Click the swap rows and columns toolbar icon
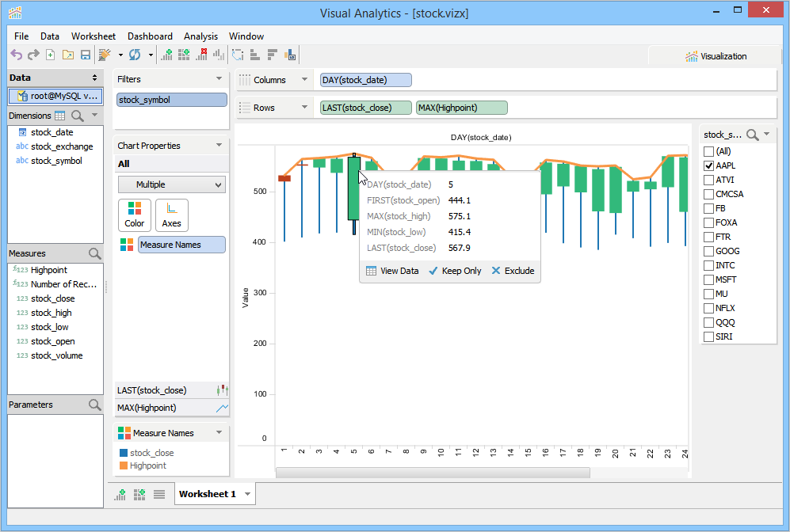Screen dimensions: 790x532 [x=235, y=55]
